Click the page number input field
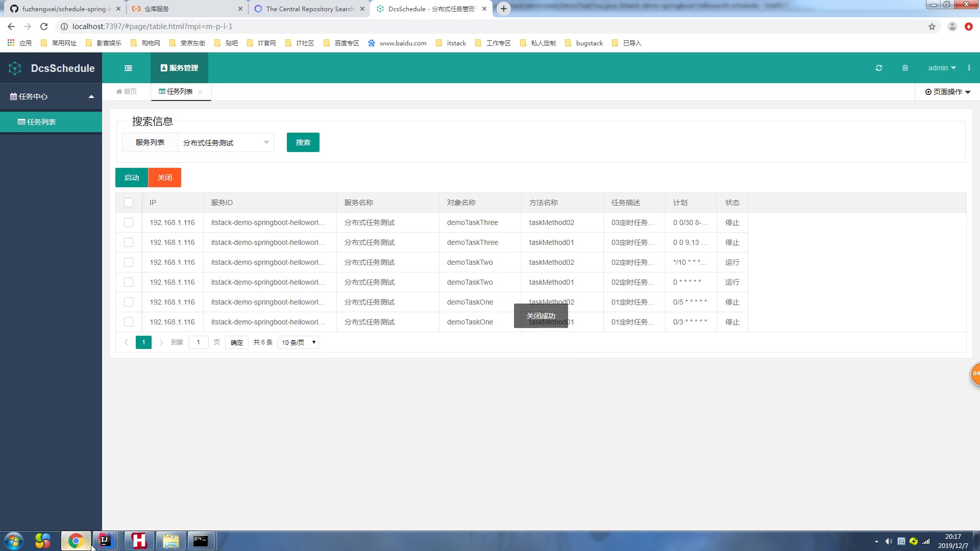Image resolution: width=980 pixels, height=551 pixels. coord(198,342)
